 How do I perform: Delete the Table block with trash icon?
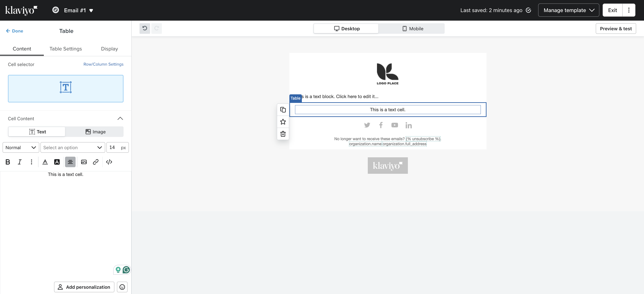coord(283,134)
